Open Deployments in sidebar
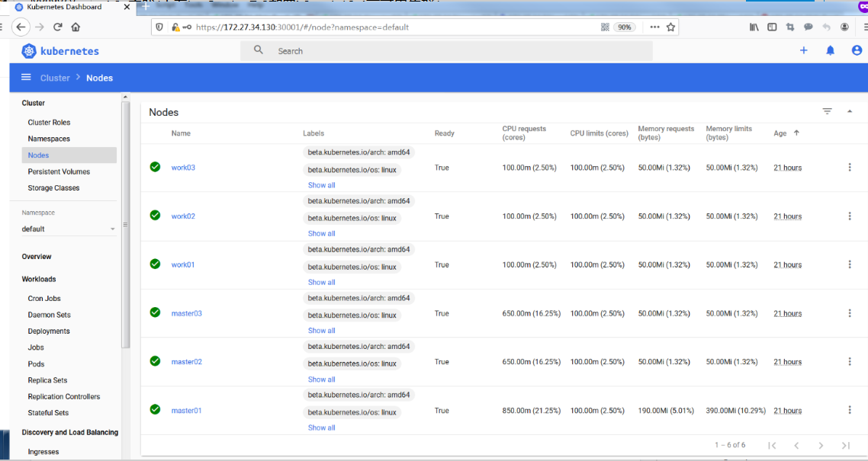Screen dimensions: 868x461 tap(49, 331)
